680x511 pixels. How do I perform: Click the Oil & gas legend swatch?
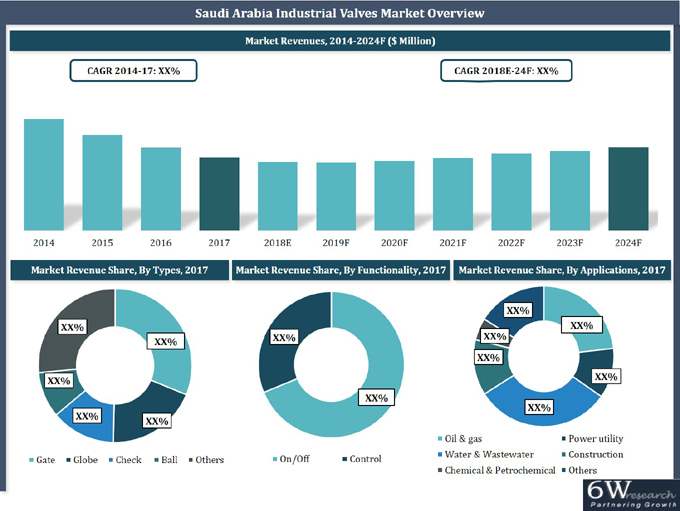440,439
